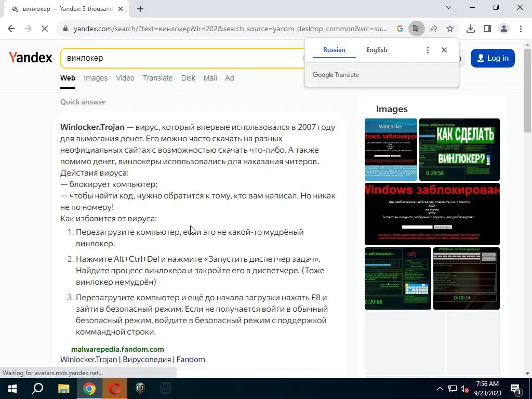532x399 pixels.
Task: Click the Quick answer label
Action: 83,102
